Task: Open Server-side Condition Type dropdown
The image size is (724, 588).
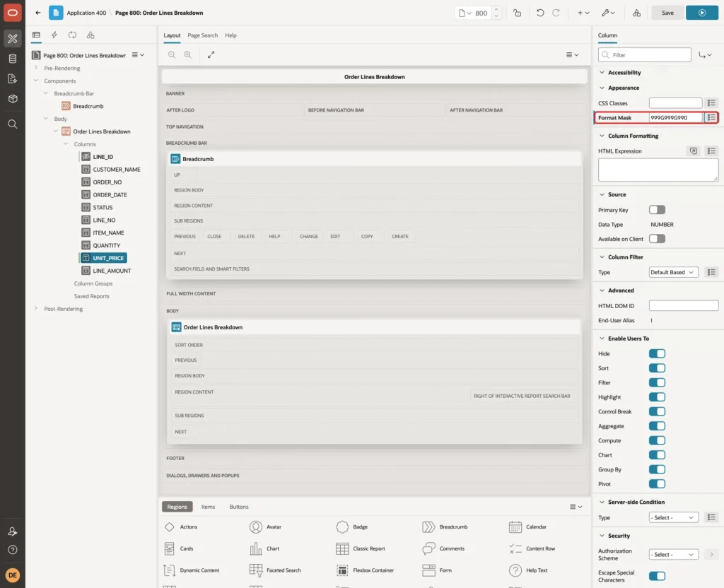Action: coord(673,517)
